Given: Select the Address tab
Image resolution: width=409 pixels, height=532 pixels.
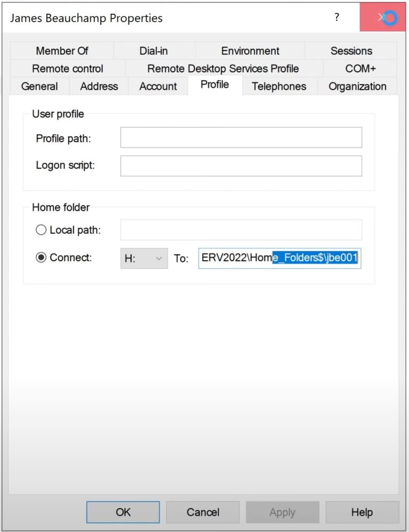Looking at the screenshot, I should [x=99, y=86].
